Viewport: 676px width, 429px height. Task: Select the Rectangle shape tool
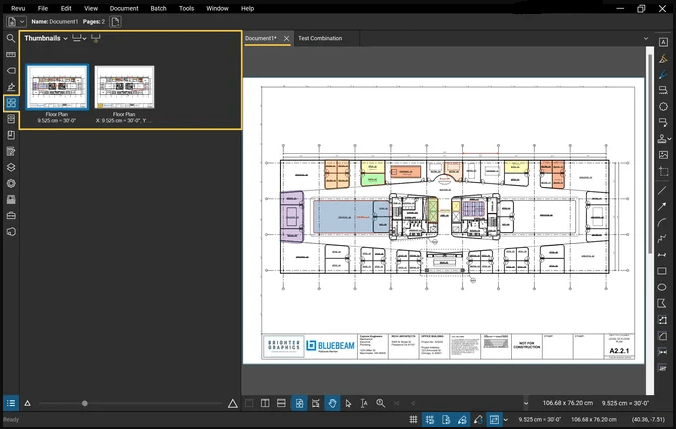tap(662, 271)
